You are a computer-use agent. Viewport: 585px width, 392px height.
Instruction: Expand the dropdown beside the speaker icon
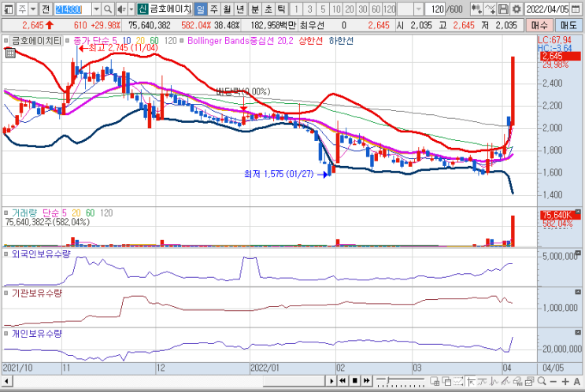(x=131, y=9)
